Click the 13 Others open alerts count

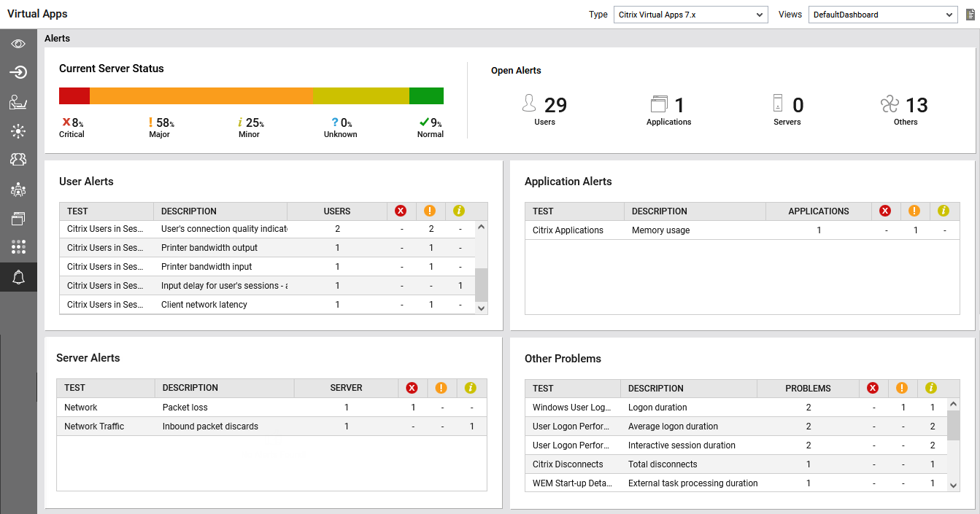[x=915, y=106]
